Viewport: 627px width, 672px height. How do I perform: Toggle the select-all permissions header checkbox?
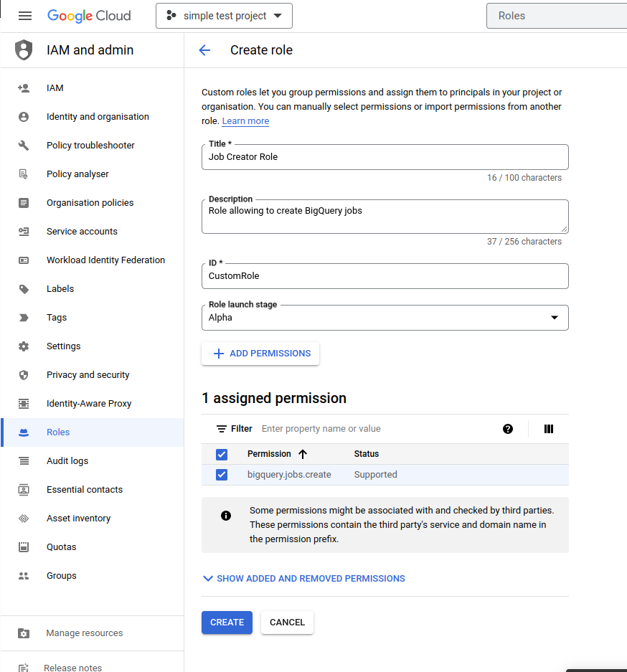222,454
